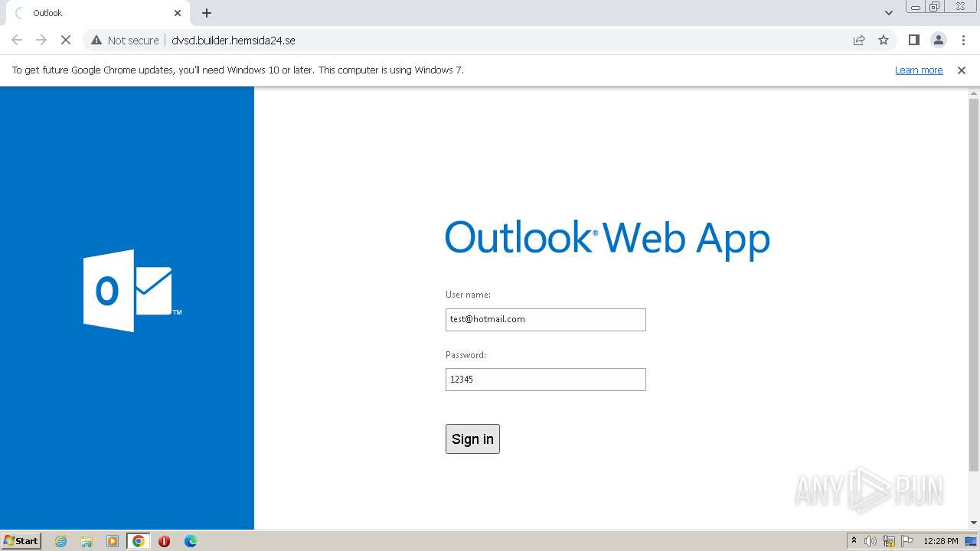This screenshot has height=551, width=980.
Task: Show hidden system tray icons
Action: coord(854,541)
